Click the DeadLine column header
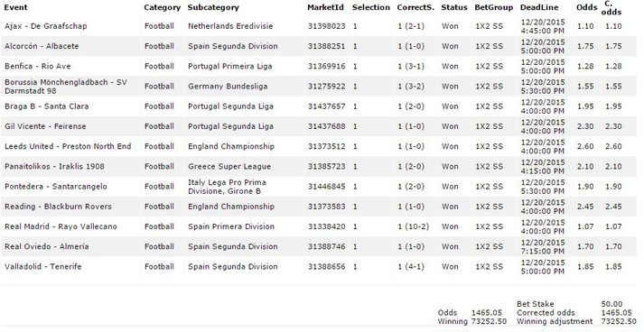This screenshot has height=332, width=644. coord(539,7)
